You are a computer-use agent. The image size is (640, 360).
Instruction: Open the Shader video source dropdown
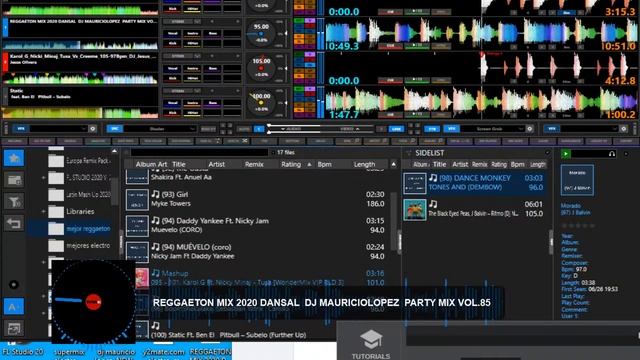click(160, 129)
